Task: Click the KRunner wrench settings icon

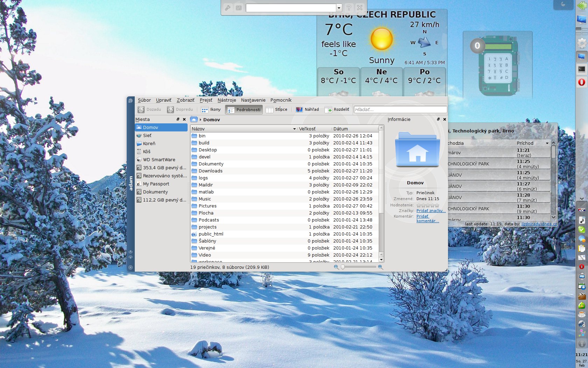Action: coord(227,8)
